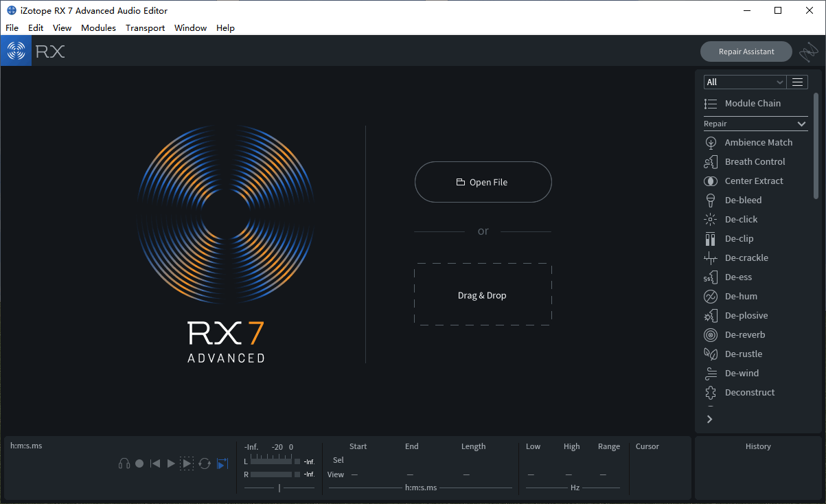Click the De-clip module icon
The image size is (826, 504).
[711, 239]
